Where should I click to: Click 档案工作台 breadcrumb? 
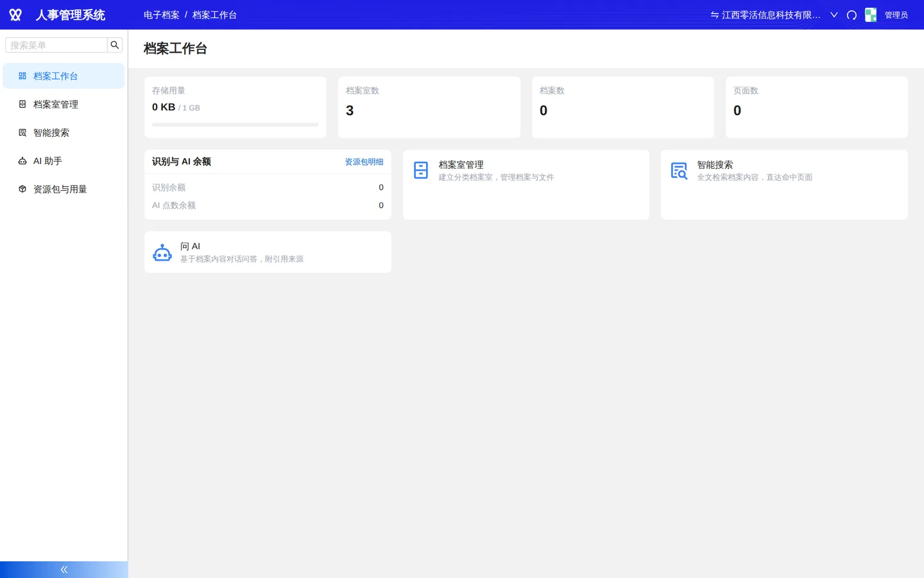pos(214,15)
